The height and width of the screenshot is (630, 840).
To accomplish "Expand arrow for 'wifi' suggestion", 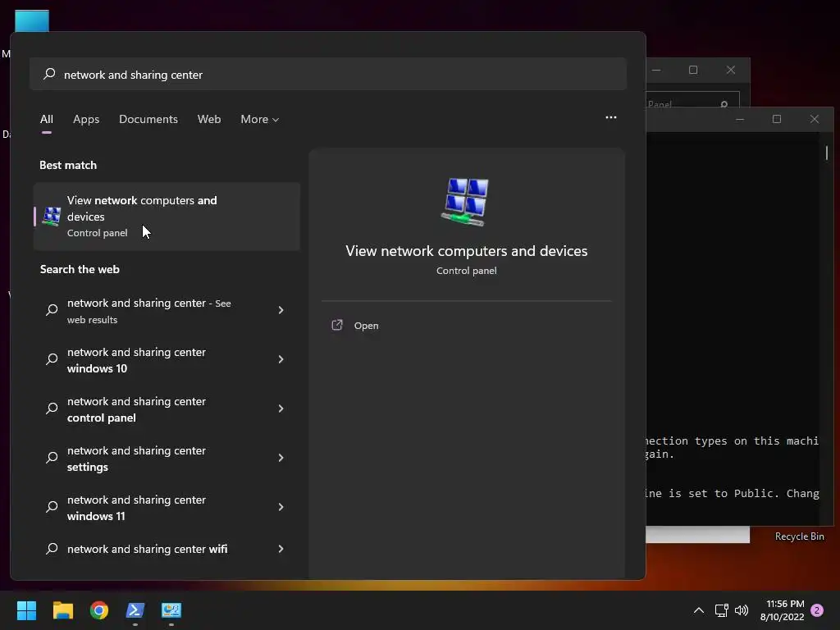I will pyautogui.click(x=281, y=549).
